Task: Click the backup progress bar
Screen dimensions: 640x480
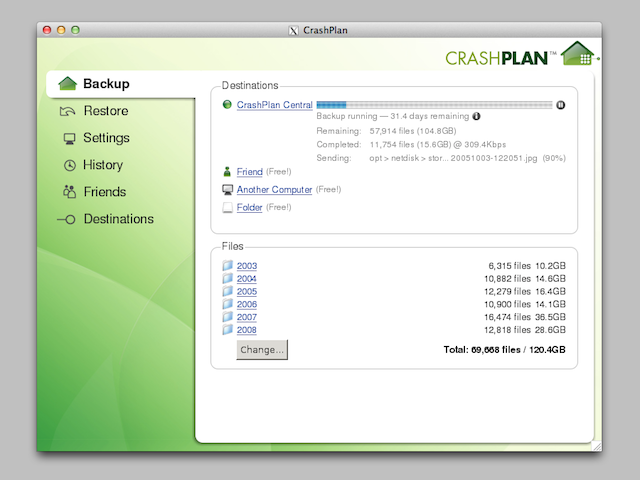Action: coord(434,105)
